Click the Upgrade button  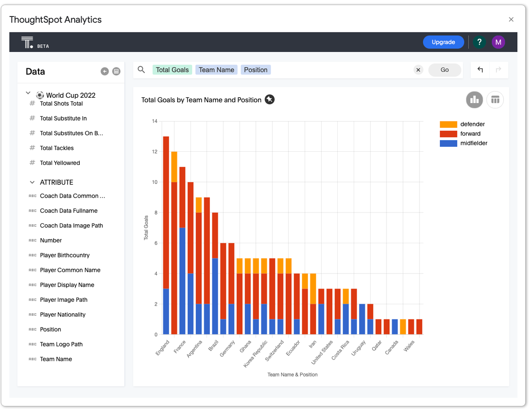[x=443, y=42]
